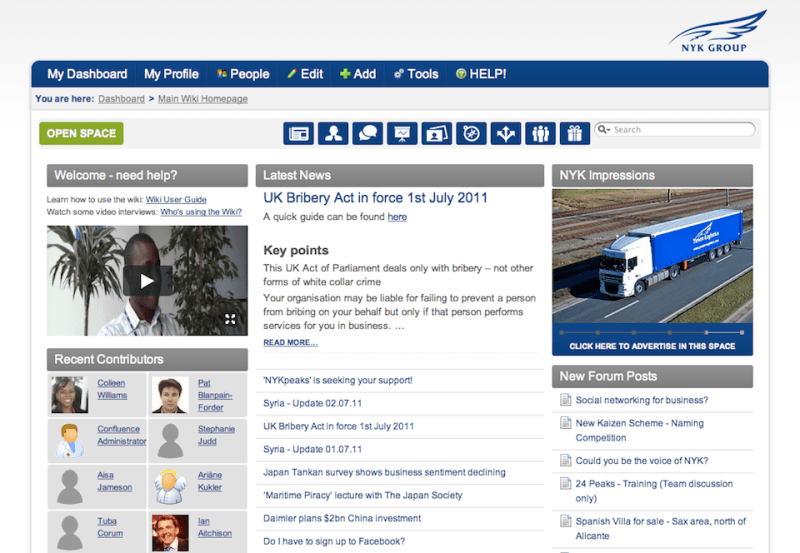Open the Wiki User Guide link

point(176,200)
